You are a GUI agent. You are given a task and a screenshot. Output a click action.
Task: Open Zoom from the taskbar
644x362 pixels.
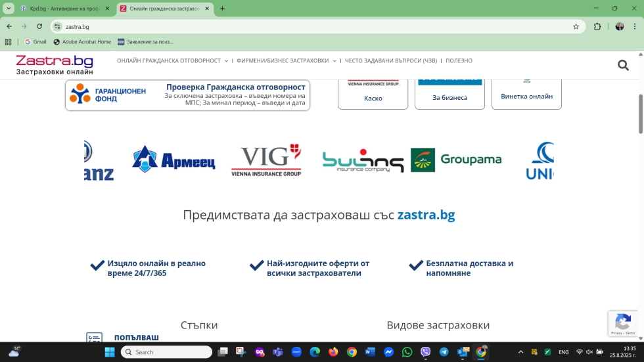[296, 352]
